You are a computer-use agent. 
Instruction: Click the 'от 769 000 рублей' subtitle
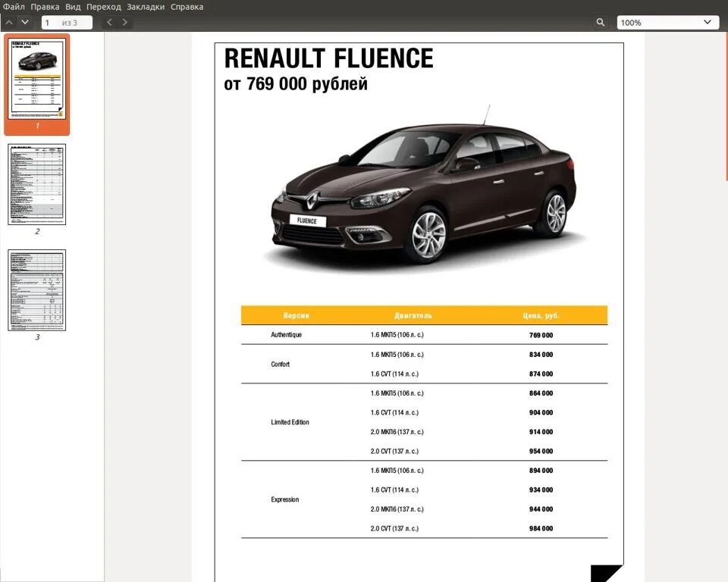[x=296, y=84]
